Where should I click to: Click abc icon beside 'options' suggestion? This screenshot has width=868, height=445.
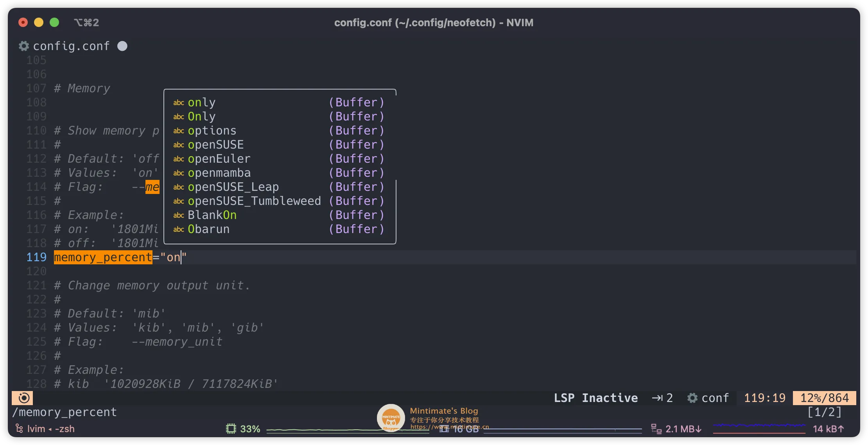[179, 131]
